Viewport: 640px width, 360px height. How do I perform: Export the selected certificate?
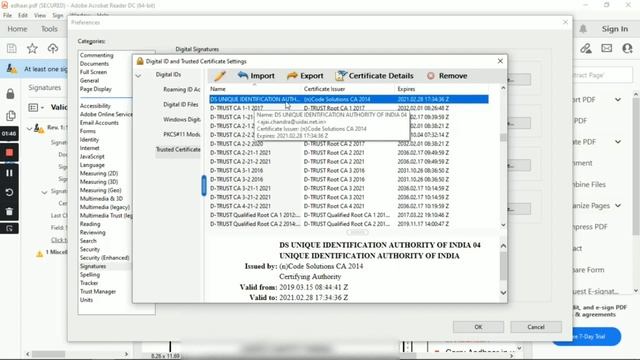coord(305,76)
